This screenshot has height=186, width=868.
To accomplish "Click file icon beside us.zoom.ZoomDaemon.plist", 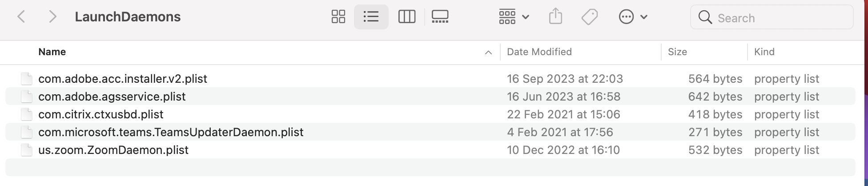I will click(27, 150).
